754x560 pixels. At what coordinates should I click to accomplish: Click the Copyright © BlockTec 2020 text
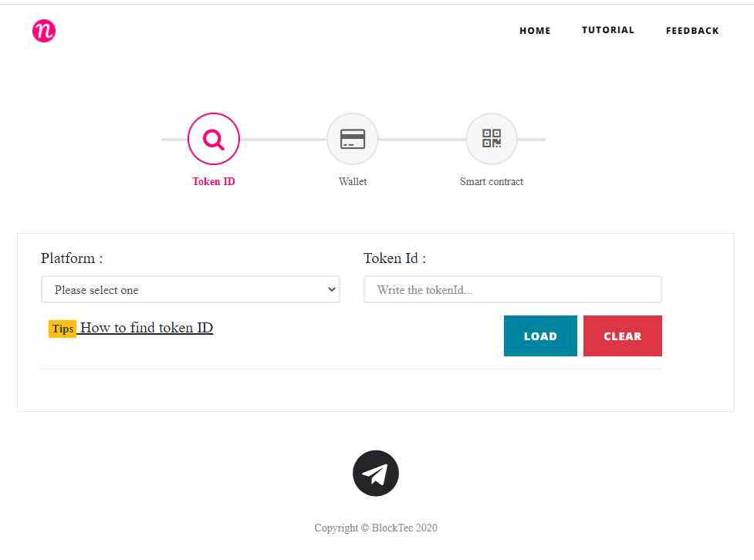pyautogui.click(x=376, y=528)
